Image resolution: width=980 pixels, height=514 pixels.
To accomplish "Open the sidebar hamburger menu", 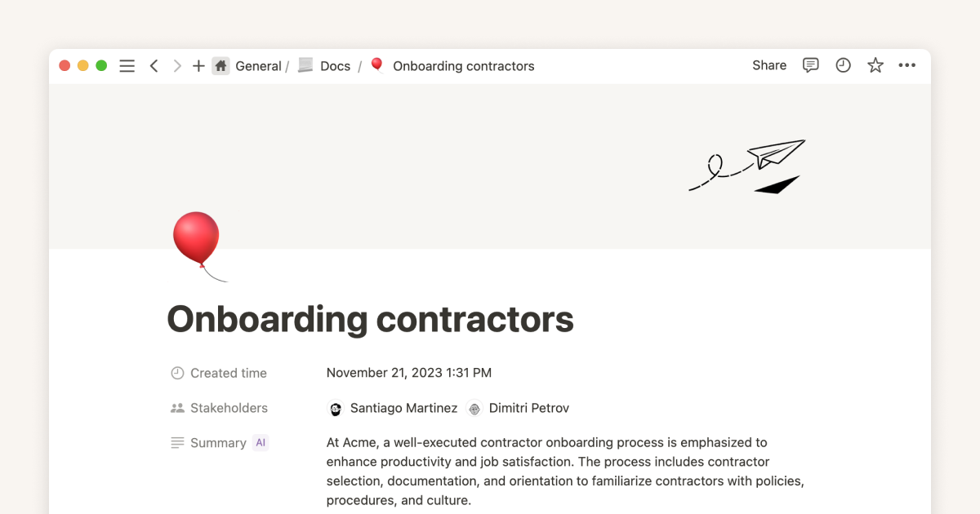I will pos(127,66).
